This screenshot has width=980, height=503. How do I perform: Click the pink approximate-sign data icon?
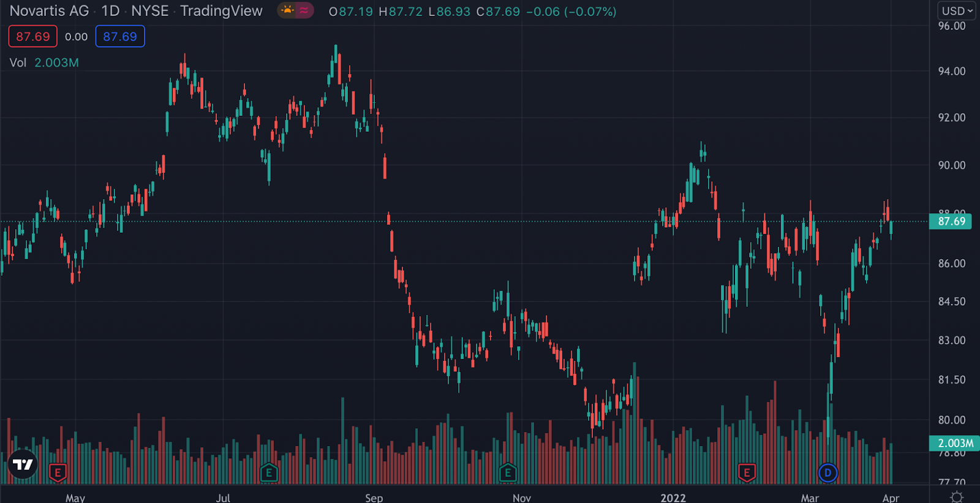(304, 10)
